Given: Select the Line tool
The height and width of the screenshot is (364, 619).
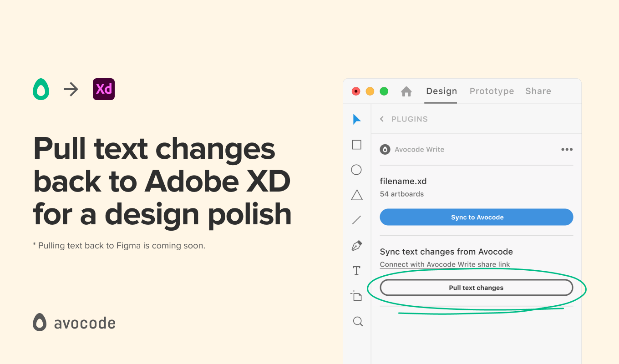Looking at the screenshot, I should coord(357,220).
